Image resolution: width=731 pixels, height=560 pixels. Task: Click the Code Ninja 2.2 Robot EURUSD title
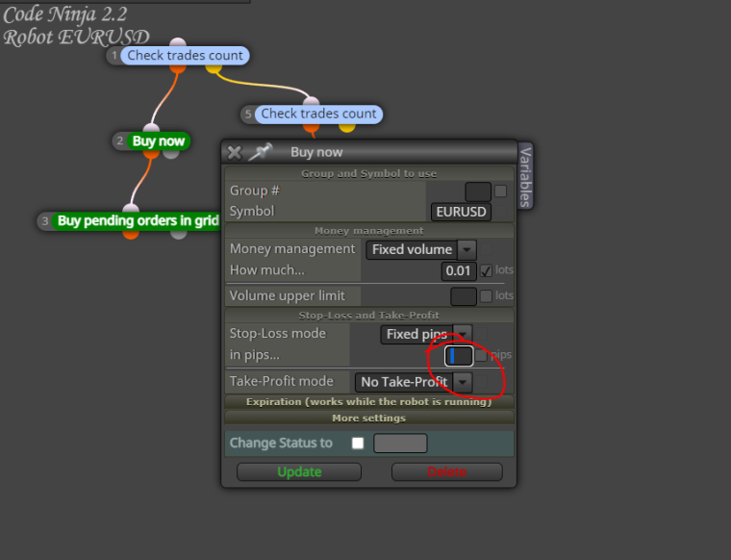[76, 26]
